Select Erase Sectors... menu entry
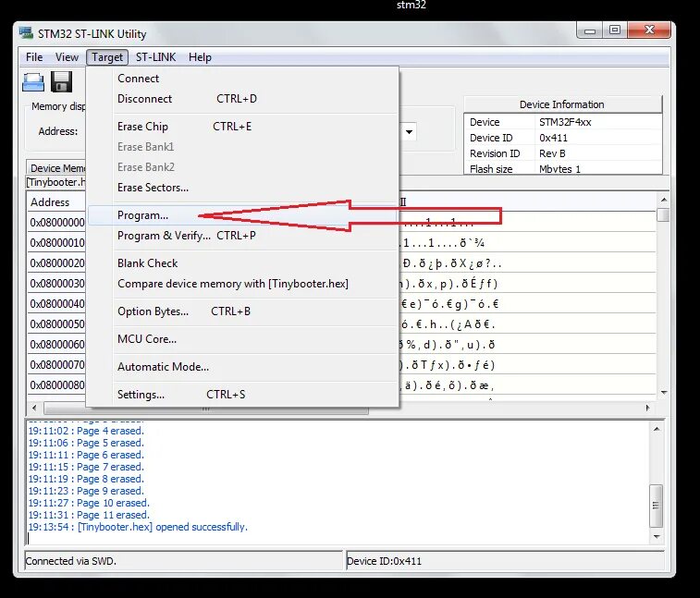 point(243,188)
